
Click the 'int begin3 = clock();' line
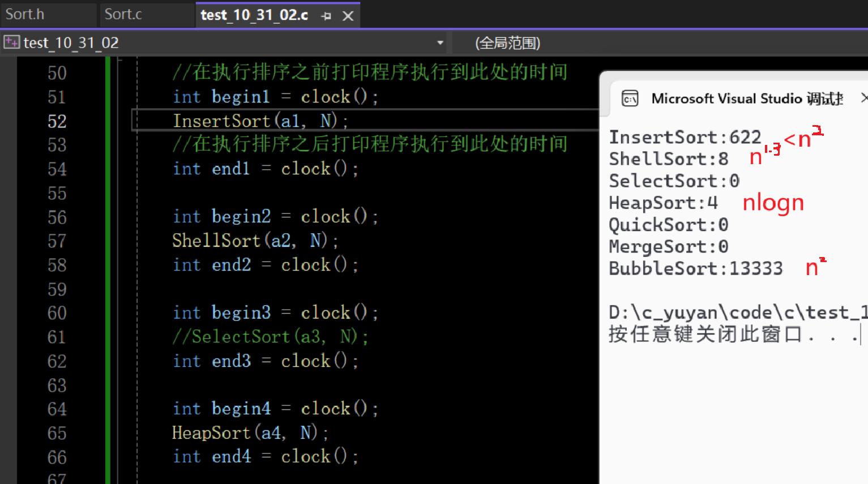point(276,313)
